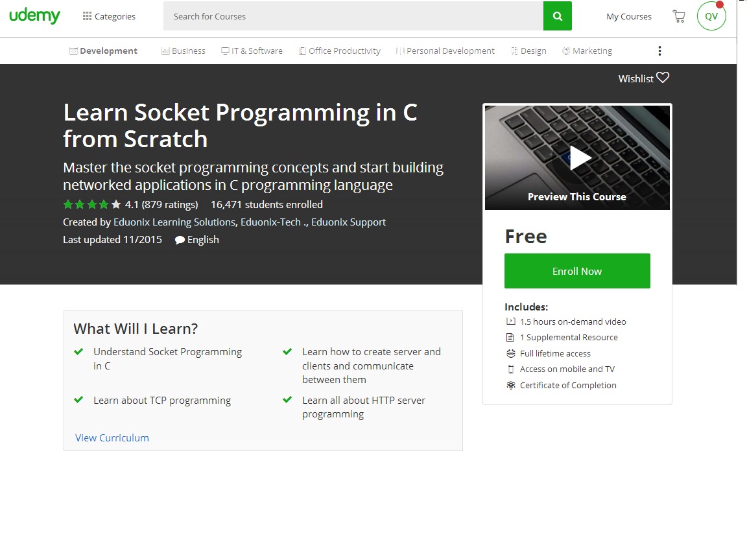Click the What Will I Learn? heading
747x560 pixels.
click(x=136, y=329)
